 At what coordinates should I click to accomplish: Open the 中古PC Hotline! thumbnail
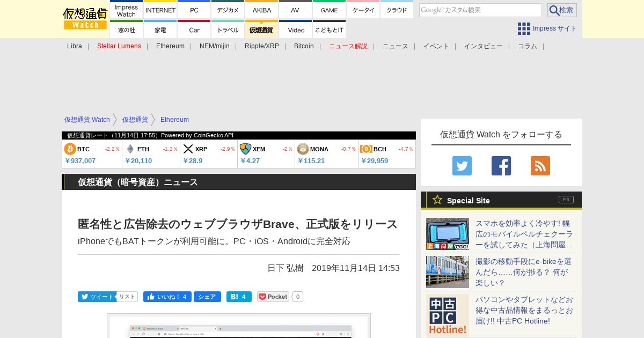[x=448, y=315]
